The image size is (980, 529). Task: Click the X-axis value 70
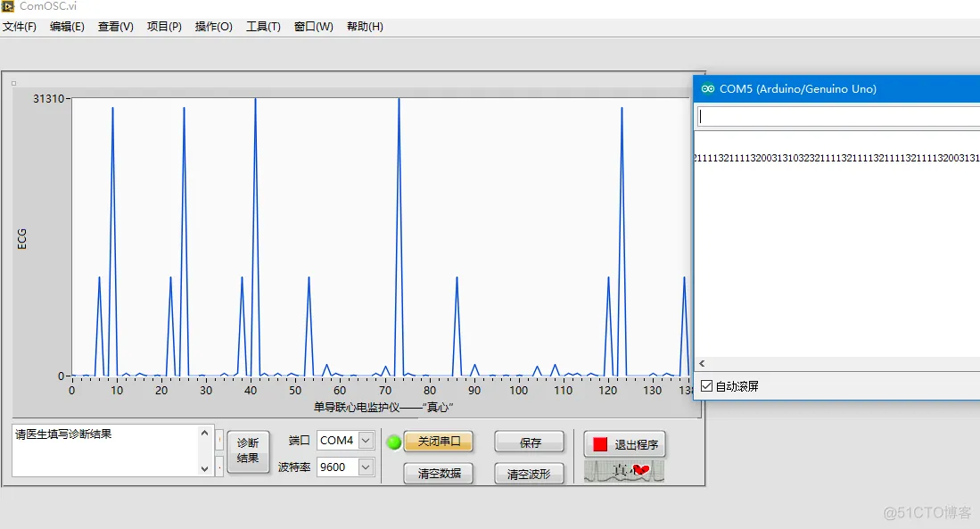(385, 390)
